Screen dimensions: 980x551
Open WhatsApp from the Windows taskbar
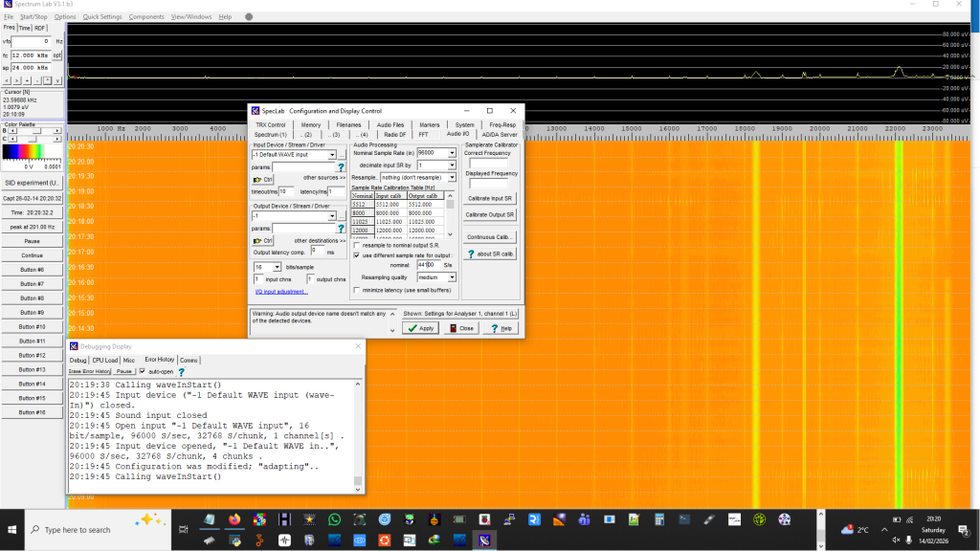[x=334, y=519]
